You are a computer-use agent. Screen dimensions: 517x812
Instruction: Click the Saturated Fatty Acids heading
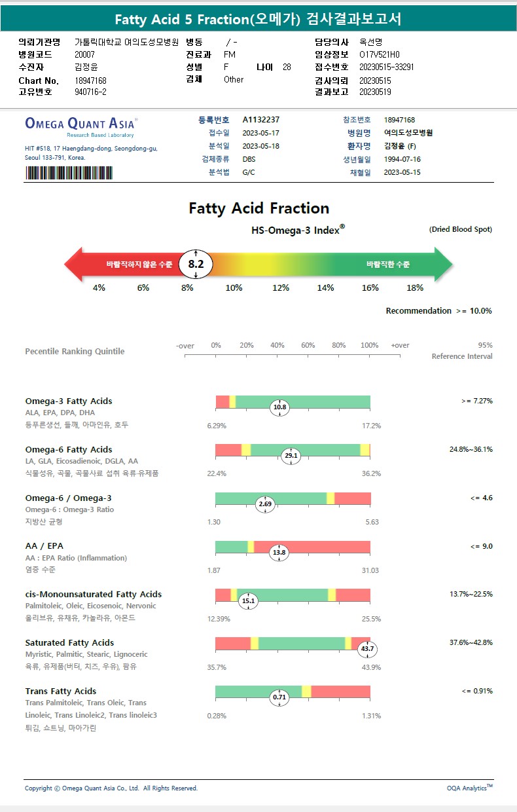[x=69, y=642]
